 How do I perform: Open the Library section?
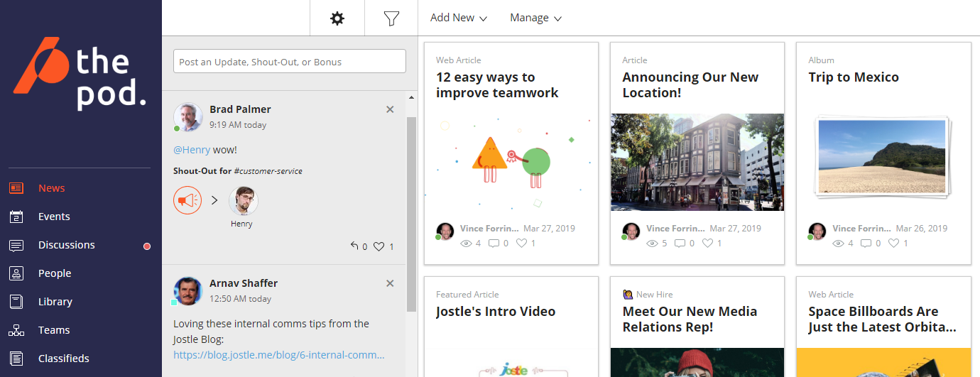pos(55,302)
